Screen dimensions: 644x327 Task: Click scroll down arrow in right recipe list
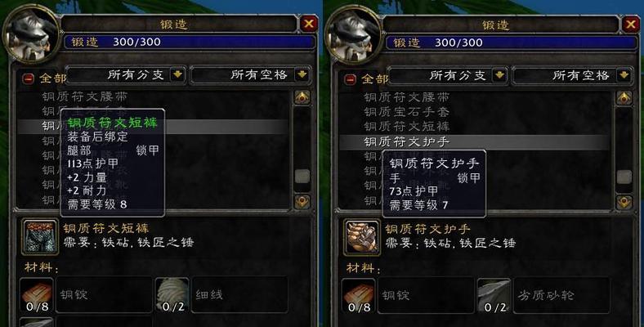coord(624,202)
